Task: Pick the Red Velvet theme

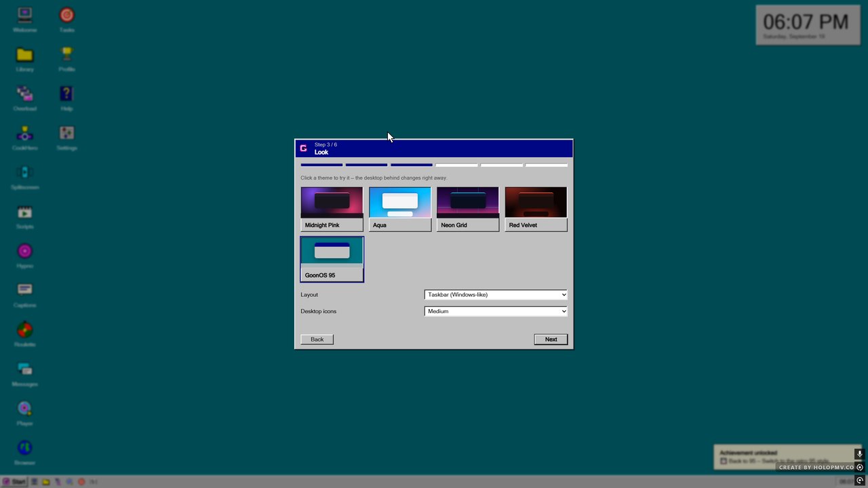Action: 536,209
